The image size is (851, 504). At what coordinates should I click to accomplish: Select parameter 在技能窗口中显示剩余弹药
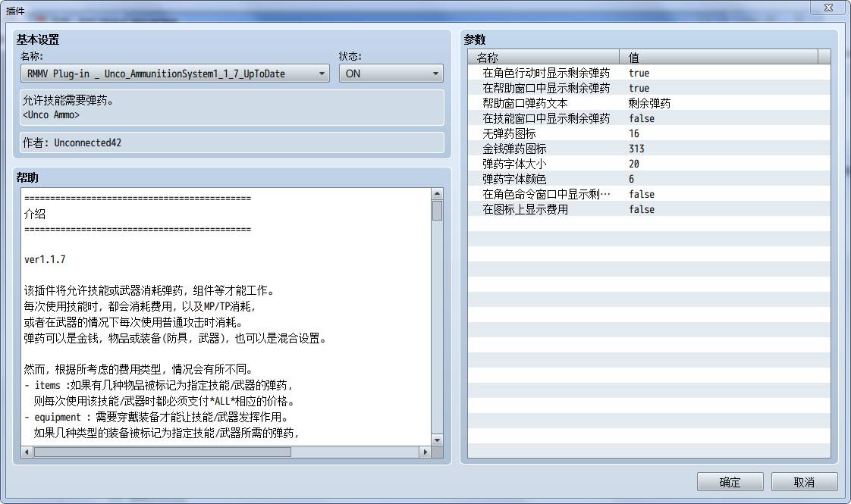(546, 118)
